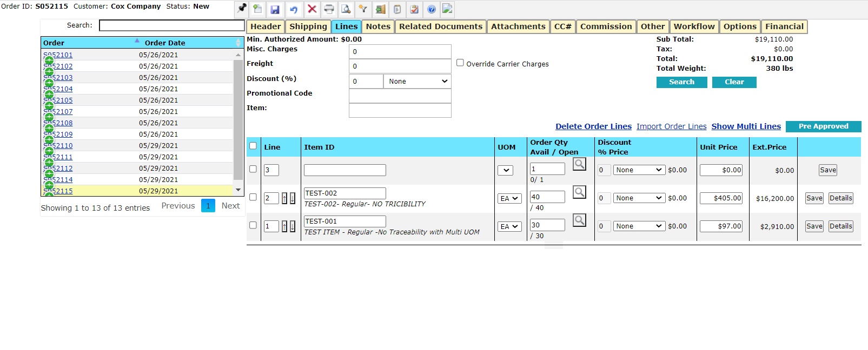
Task: Click the teal Search button
Action: coord(681,82)
